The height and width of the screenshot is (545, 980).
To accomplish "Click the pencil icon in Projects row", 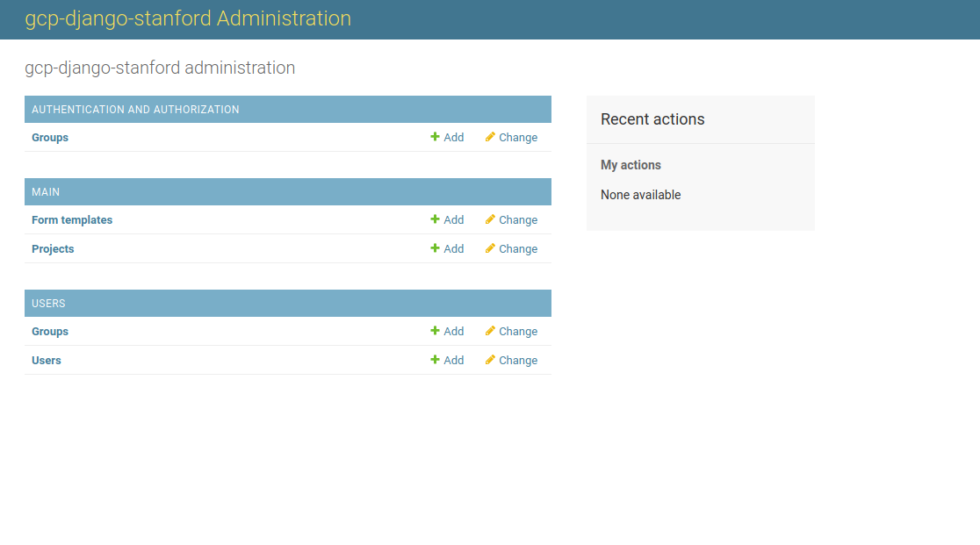I will click(490, 247).
